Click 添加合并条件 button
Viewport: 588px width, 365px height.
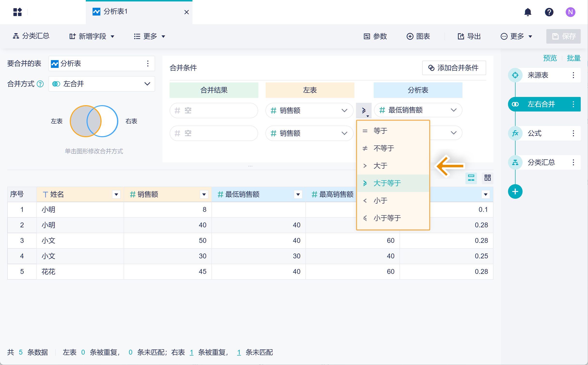pos(454,68)
